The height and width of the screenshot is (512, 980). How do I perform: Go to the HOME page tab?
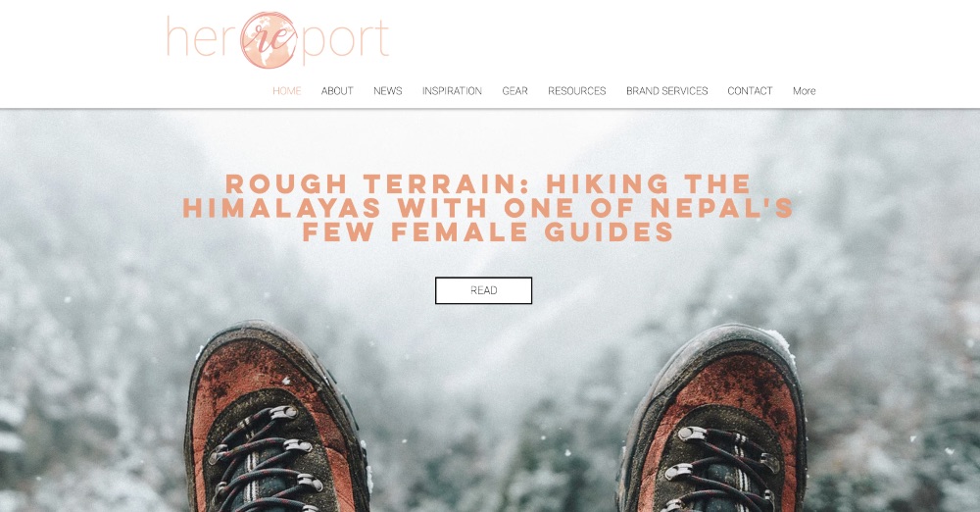coord(287,91)
